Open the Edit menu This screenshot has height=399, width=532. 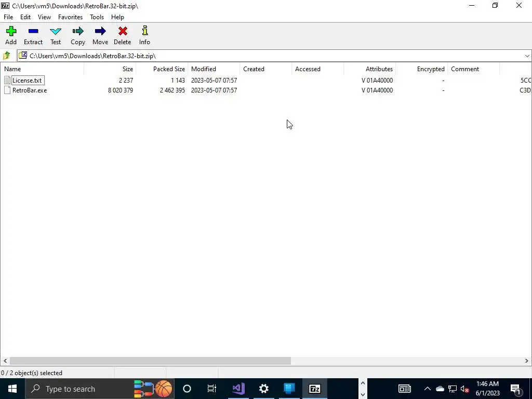25,17
